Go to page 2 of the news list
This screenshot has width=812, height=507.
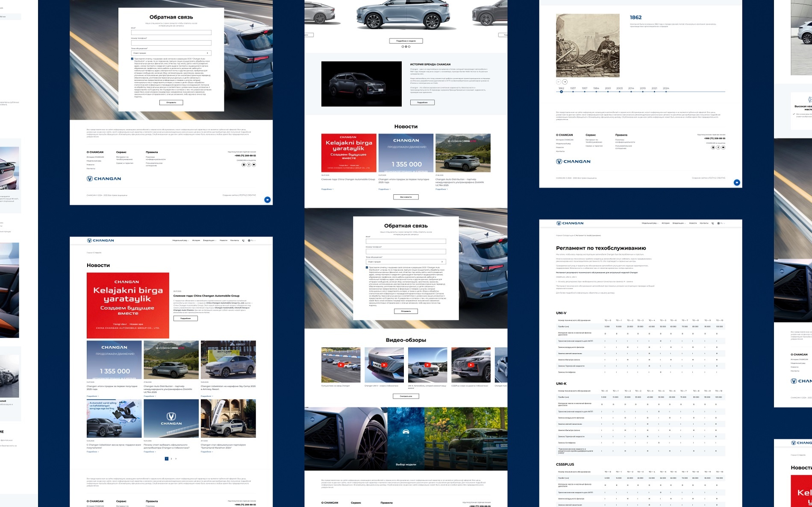[171, 459]
